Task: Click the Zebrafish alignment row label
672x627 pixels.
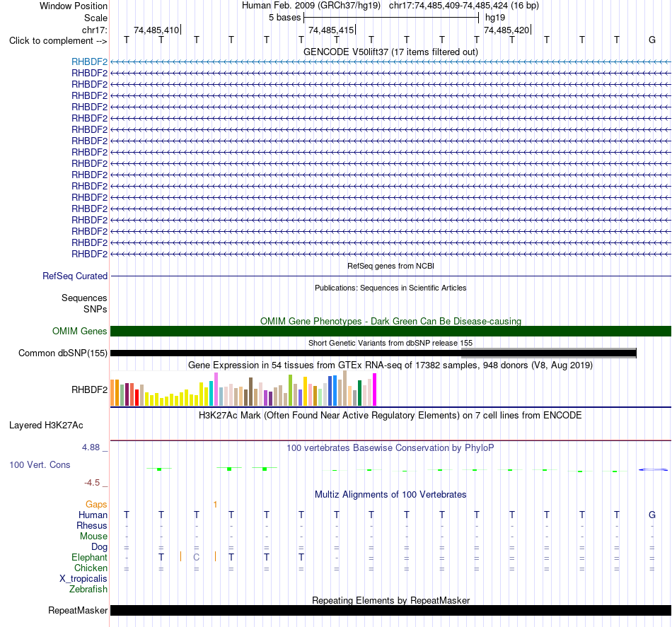Action: (x=88, y=590)
